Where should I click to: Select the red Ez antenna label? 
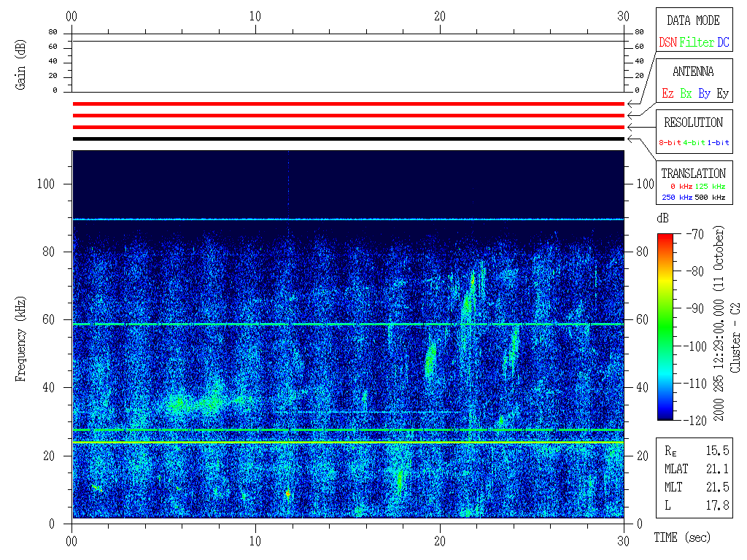pyautogui.click(x=667, y=93)
